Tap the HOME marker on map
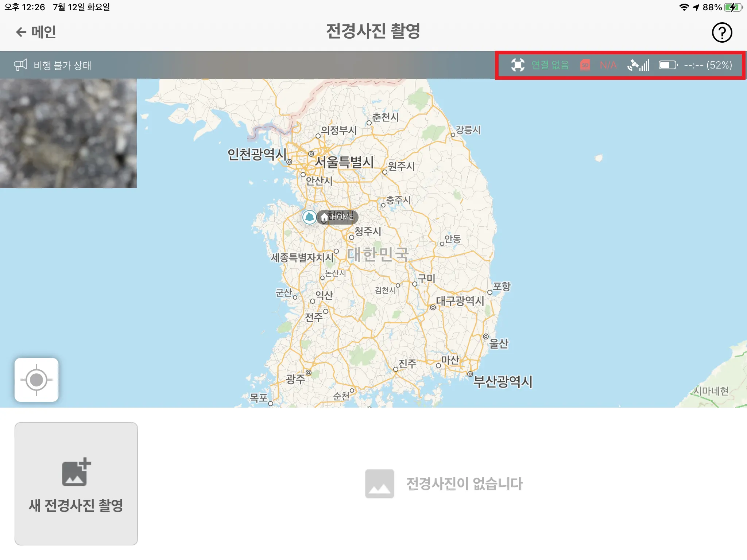This screenshot has width=747, height=560. [x=338, y=217]
